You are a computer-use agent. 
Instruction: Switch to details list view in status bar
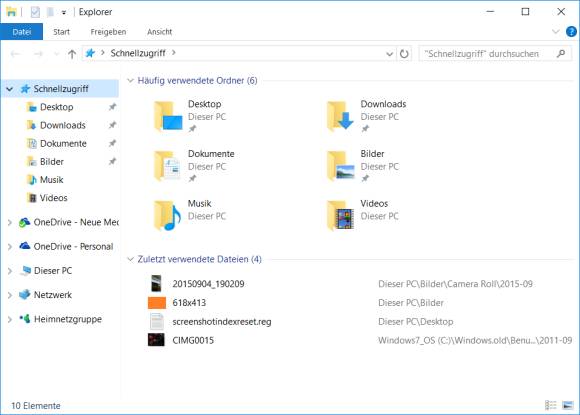pyautogui.click(x=550, y=405)
